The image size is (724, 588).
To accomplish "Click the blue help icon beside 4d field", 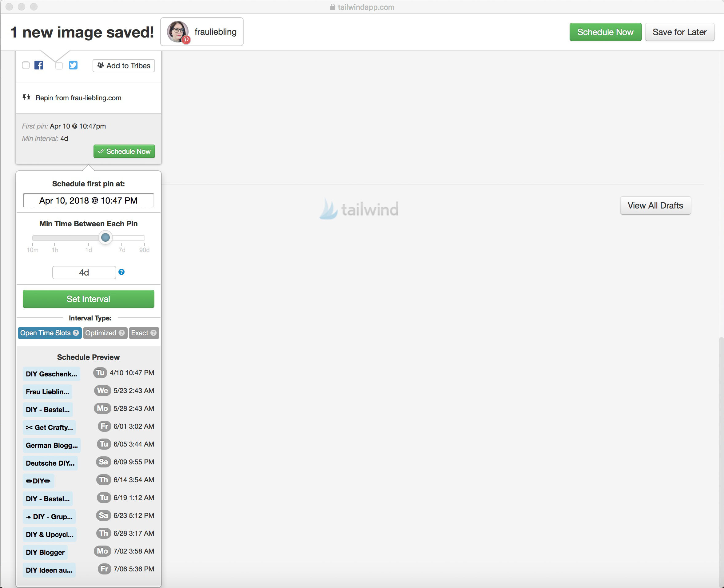I will tap(121, 272).
